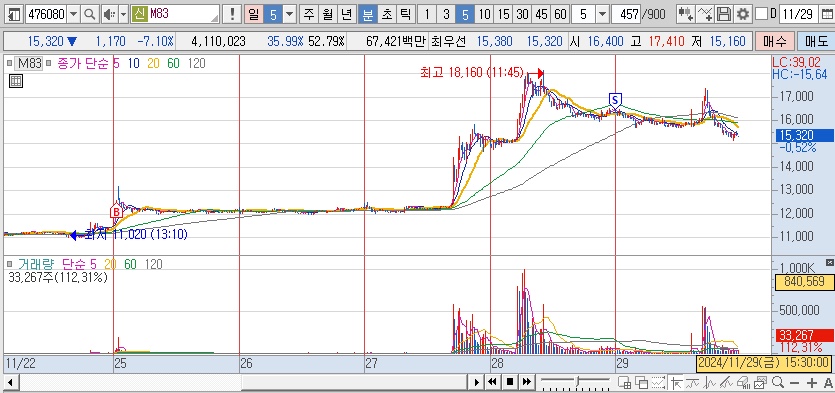Expand the minute interval combo box arrow

coord(602,14)
